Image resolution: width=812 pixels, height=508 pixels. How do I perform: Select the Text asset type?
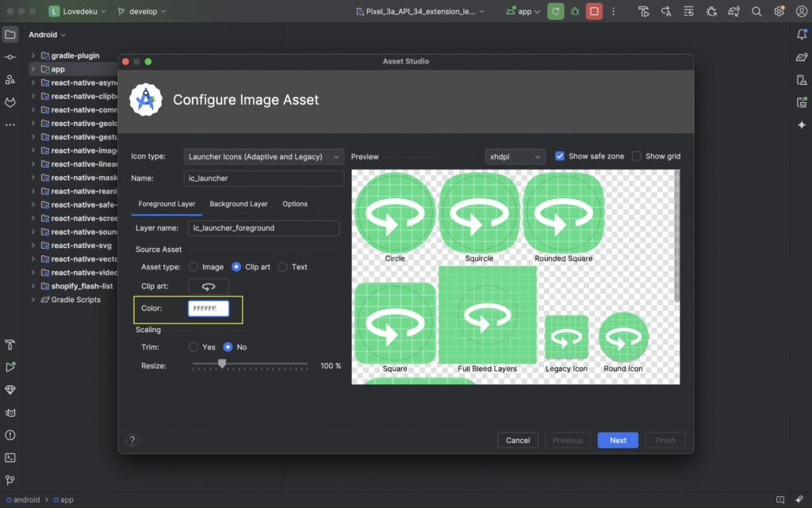coord(283,267)
